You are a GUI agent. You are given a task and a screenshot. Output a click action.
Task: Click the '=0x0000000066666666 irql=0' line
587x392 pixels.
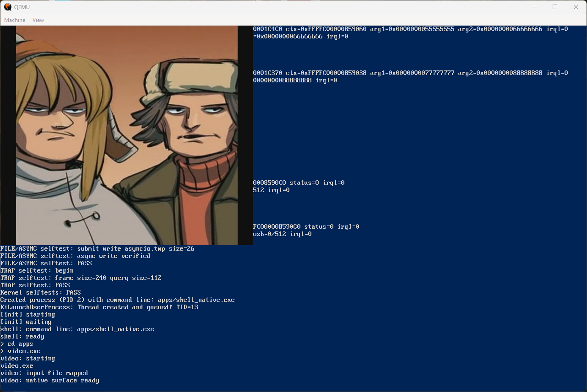click(301, 37)
